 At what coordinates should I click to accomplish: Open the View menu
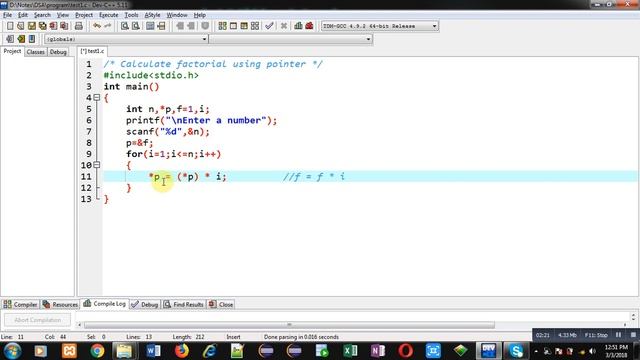[x=62, y=15]
